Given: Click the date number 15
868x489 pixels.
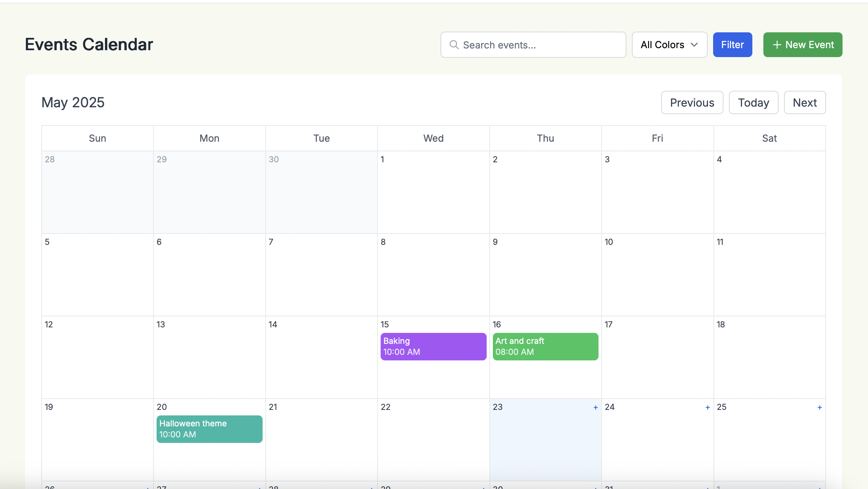Looking at the screenshot, I should 384,324.
